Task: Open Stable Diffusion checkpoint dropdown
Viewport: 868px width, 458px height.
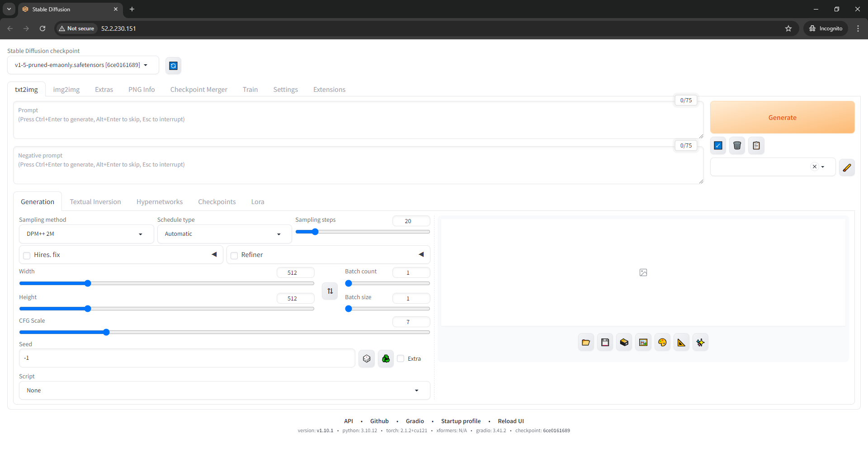Action: 83,65
